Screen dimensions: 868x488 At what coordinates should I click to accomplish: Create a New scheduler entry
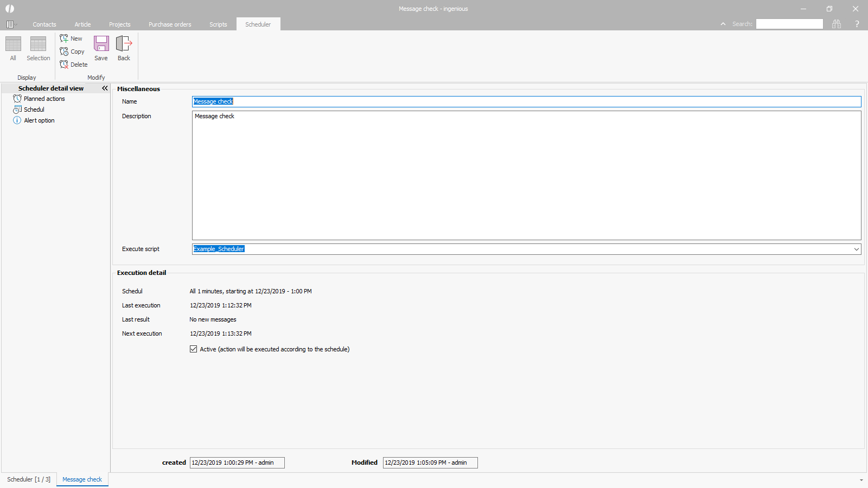coord(71,38)
